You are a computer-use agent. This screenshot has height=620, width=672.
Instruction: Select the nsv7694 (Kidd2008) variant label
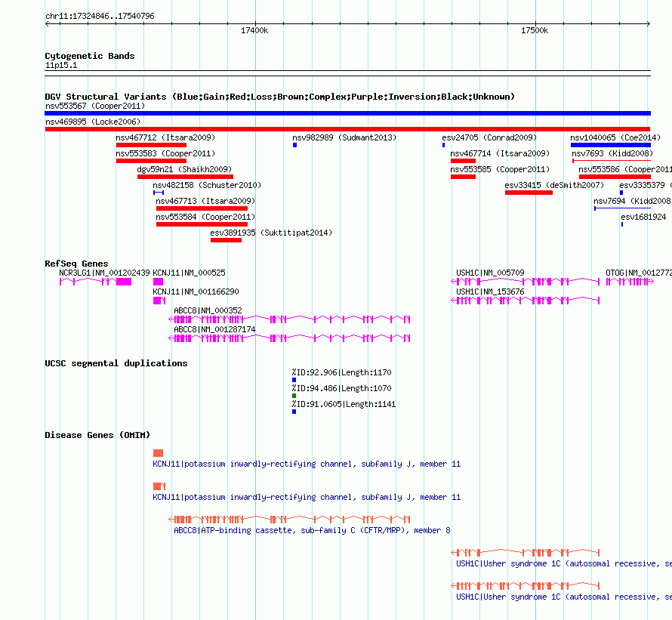point(633,201)
